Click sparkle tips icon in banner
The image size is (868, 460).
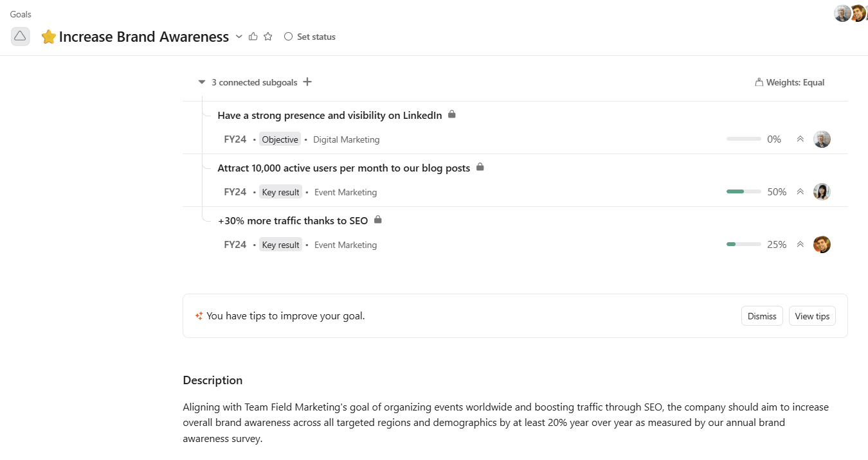click(199, 316)
